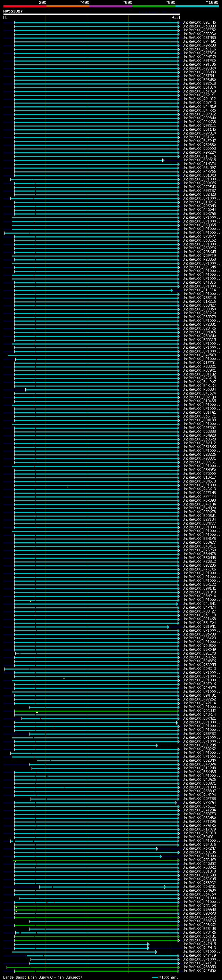Click the green ~80% identity scale segment

[x=154, y=6]
